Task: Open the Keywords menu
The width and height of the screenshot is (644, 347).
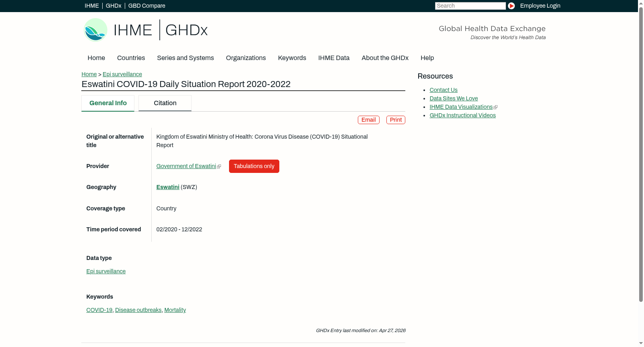Action: click(x=292, y=58)
